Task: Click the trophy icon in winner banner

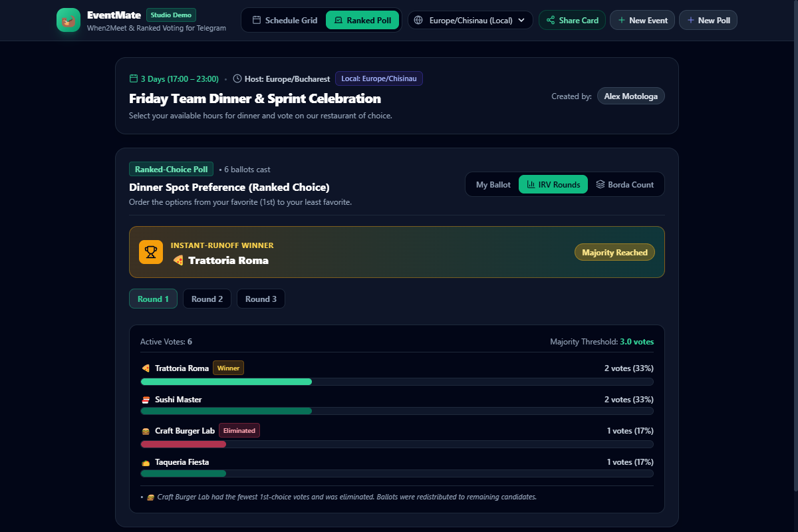Action: pyautogui.click(x=151, y=252)
